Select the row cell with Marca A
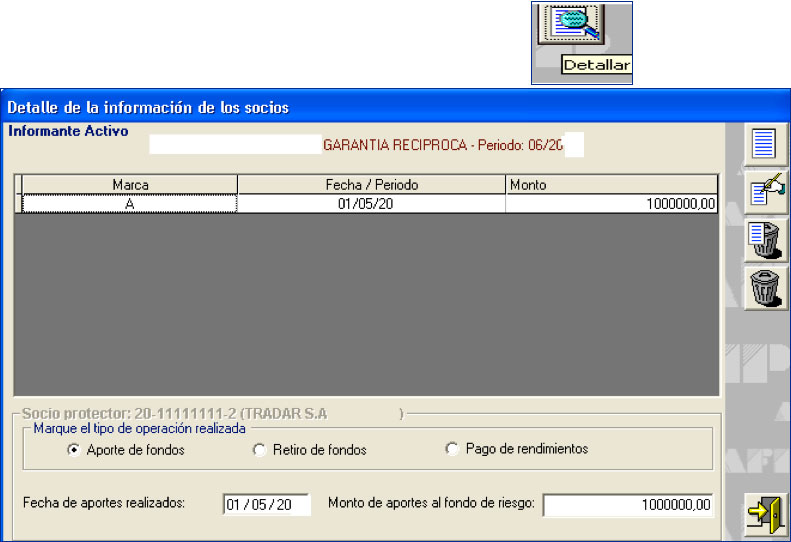Image resolution: width=791 pixels, height=542 pixels. coord(130,204)
